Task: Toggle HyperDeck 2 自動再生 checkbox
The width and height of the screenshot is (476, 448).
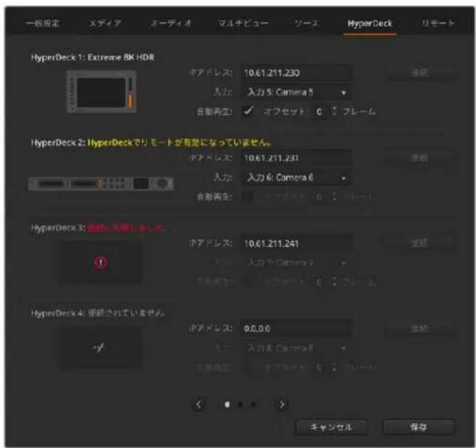Action: tap(248, 197)
